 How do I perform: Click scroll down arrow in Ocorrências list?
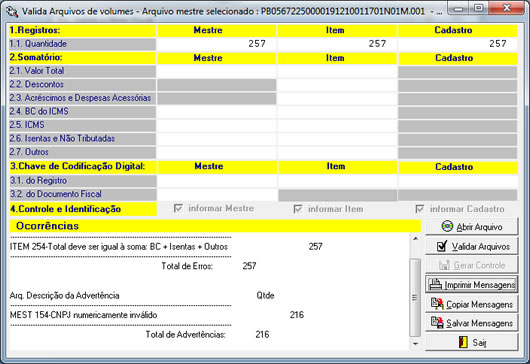pyautogui.click(x=416, y=344)
